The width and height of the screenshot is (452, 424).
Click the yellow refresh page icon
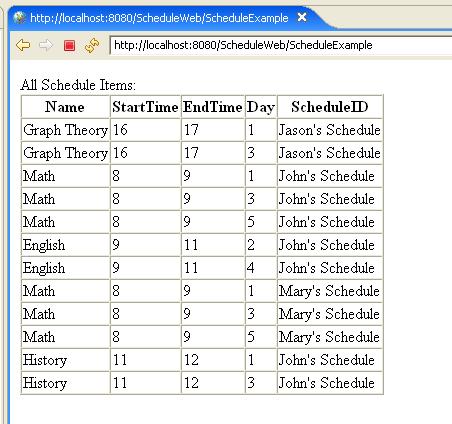pyautogui.click(x=92, y=45)
